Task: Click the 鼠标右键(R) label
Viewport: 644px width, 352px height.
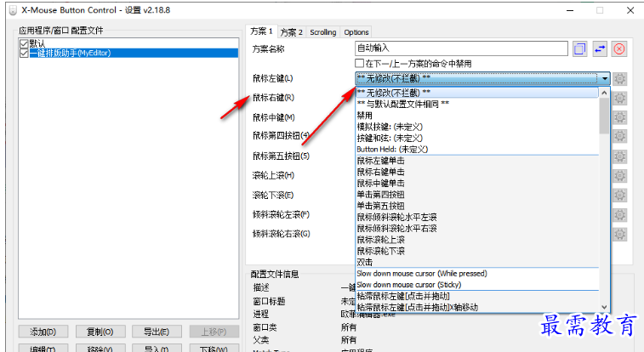Action: pyautogui.click(x=273, y=98)
